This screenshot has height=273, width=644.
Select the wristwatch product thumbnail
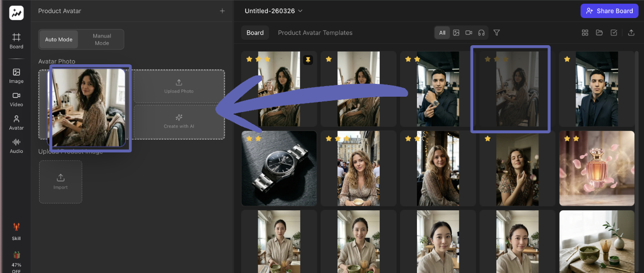pos(279,168)
